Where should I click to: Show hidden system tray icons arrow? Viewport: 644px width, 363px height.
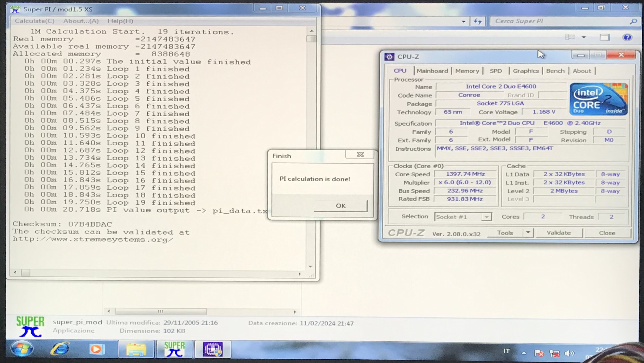524,353
